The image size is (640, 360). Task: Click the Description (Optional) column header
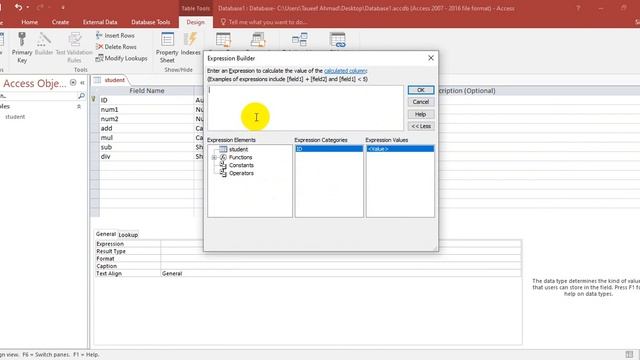click(x=467, y=91)
